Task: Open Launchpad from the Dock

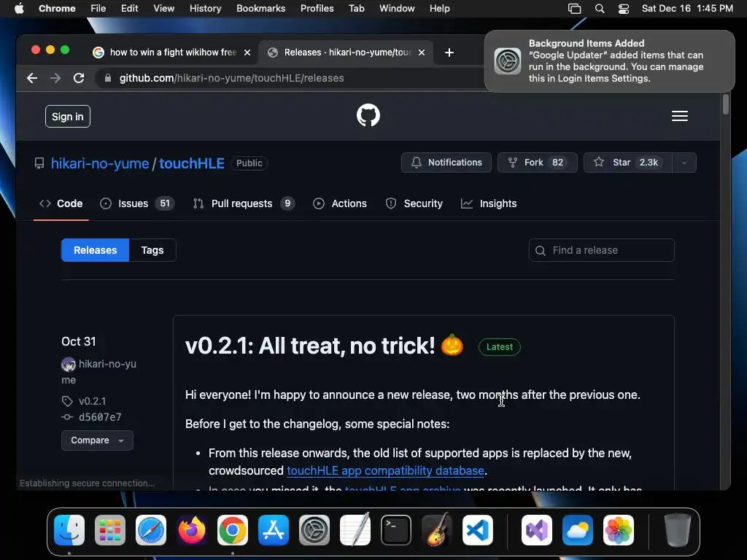Action: point(110,530)
